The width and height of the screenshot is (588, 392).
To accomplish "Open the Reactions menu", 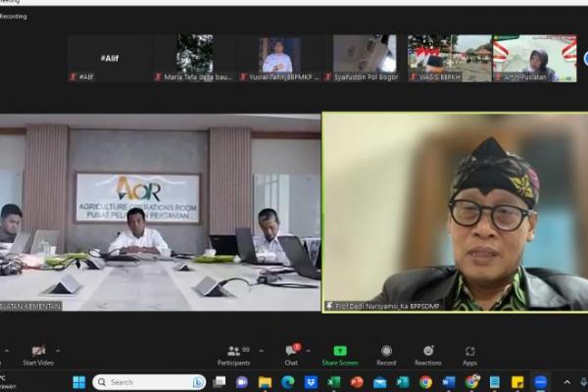I will pyautogui.click(x=428, y=356).
